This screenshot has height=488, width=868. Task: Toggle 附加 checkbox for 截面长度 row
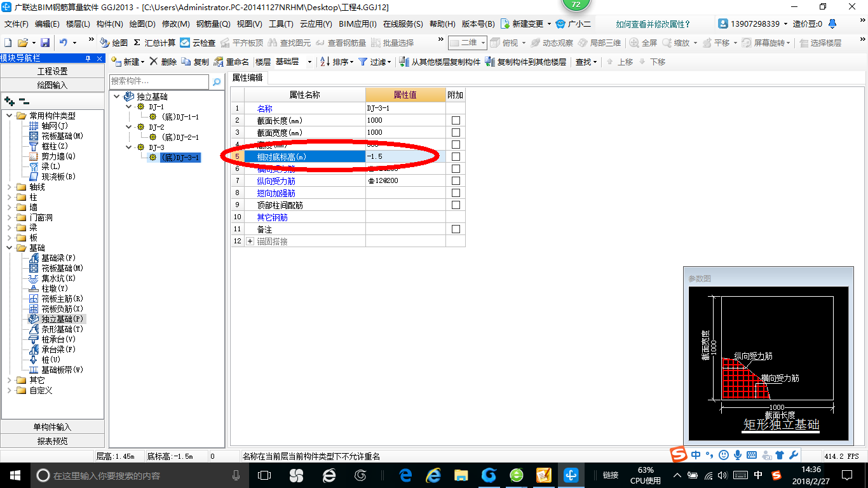tap(456, 120)
